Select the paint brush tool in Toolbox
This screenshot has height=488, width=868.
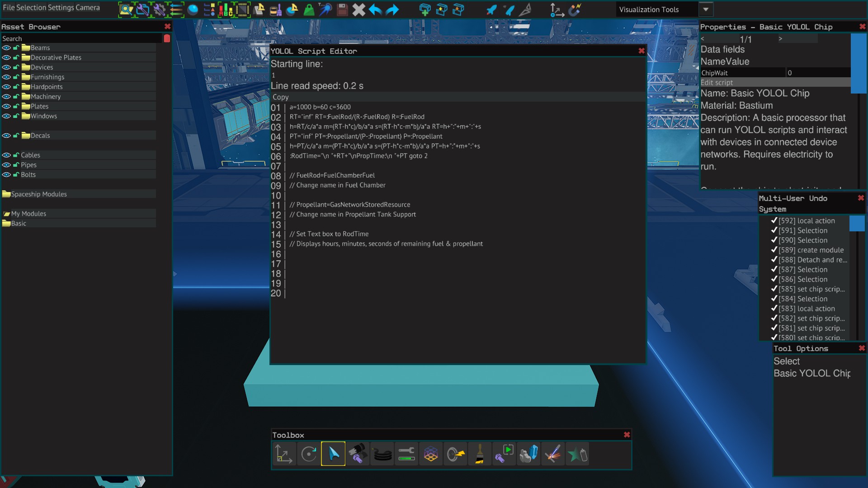(x=480, y=454)
